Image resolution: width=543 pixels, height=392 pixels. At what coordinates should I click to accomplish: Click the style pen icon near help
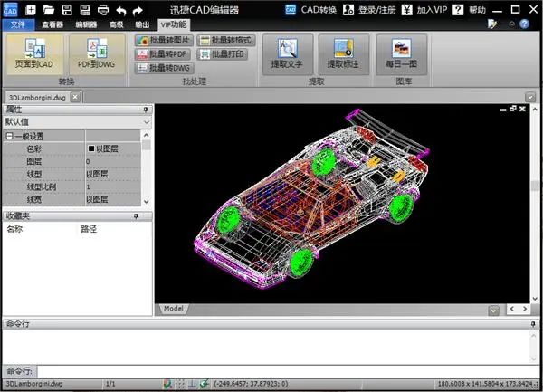pyautogui.click(x=492, y=24)
